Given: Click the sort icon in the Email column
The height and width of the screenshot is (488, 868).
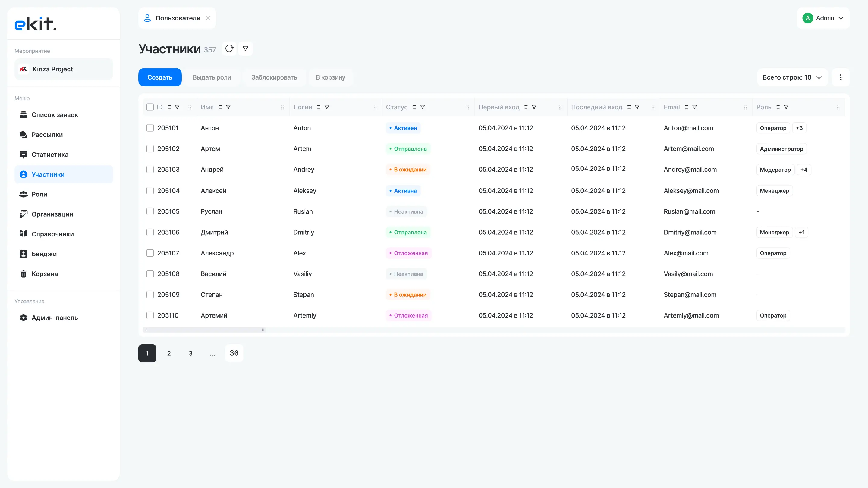Looking at the screenshot, I should (x=686, y=107).
